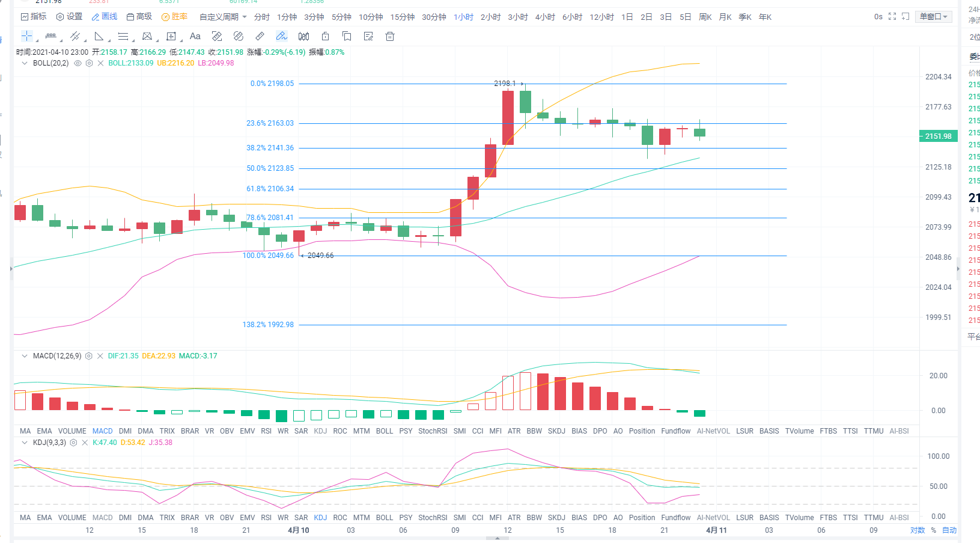Switch to the 4小时 timeframe
Screen dimensions: 980x543
point(545,17)
